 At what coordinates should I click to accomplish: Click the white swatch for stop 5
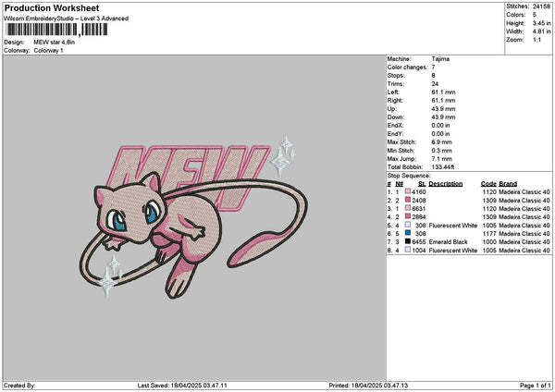coord(407,225)
